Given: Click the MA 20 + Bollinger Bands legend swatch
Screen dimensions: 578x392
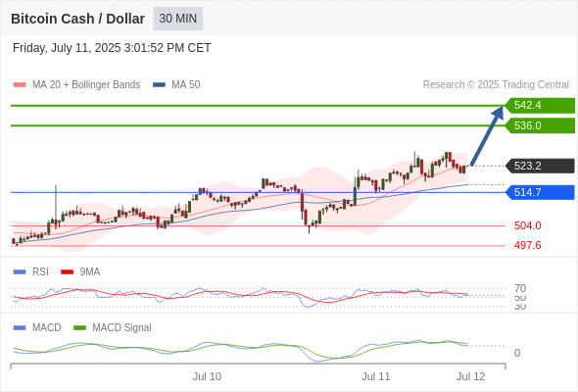Looking at the screenshot, I should (x=20, y=85).
